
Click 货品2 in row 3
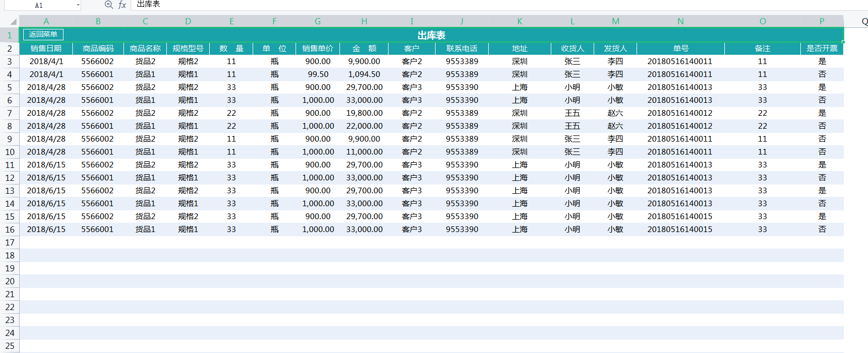tap(145, 61)
